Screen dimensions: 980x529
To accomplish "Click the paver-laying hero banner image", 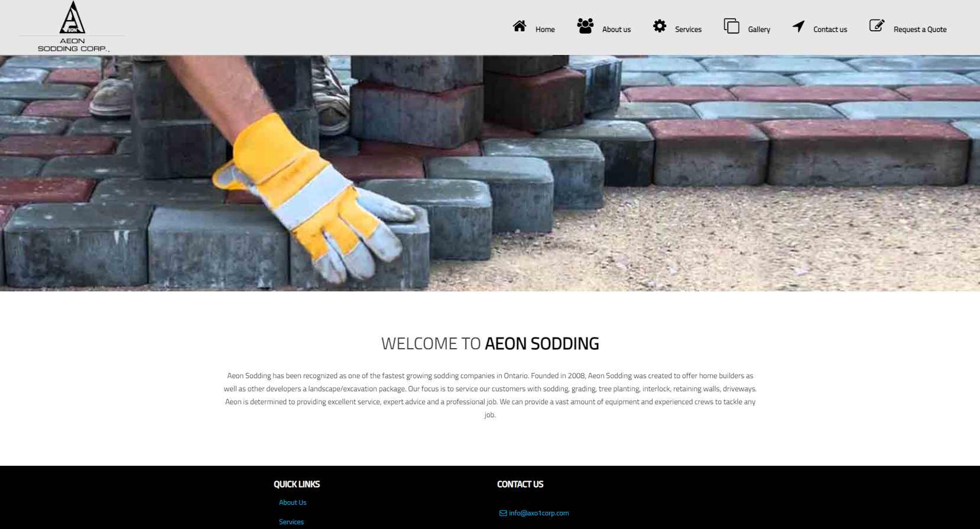I will pos(490,173).
